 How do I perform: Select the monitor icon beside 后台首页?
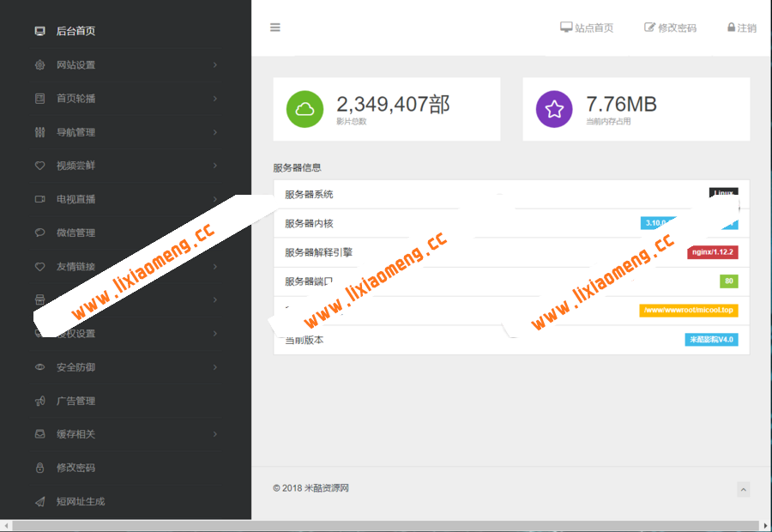click(x=38, y=31)
